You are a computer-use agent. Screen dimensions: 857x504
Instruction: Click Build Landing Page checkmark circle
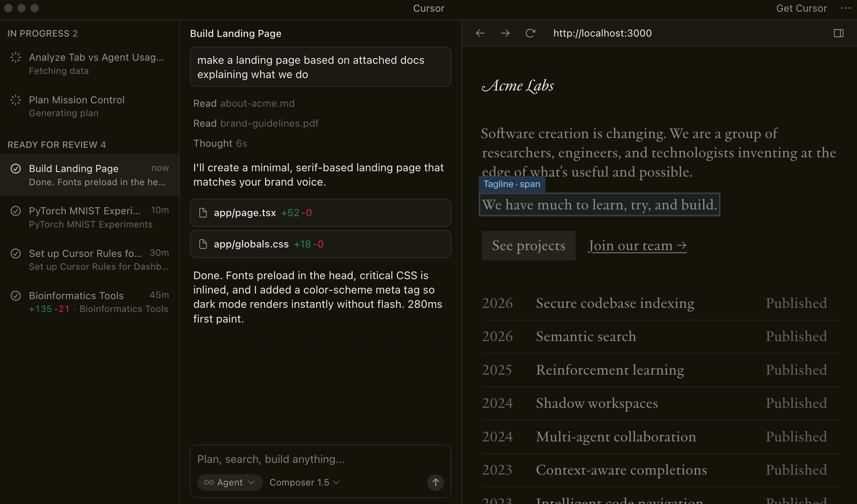point(15,169)
